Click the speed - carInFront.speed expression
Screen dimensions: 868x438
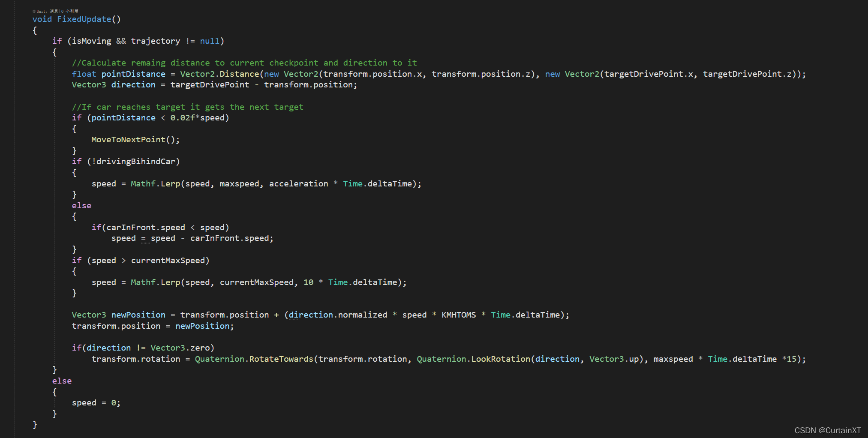click(x=210, y=238)
